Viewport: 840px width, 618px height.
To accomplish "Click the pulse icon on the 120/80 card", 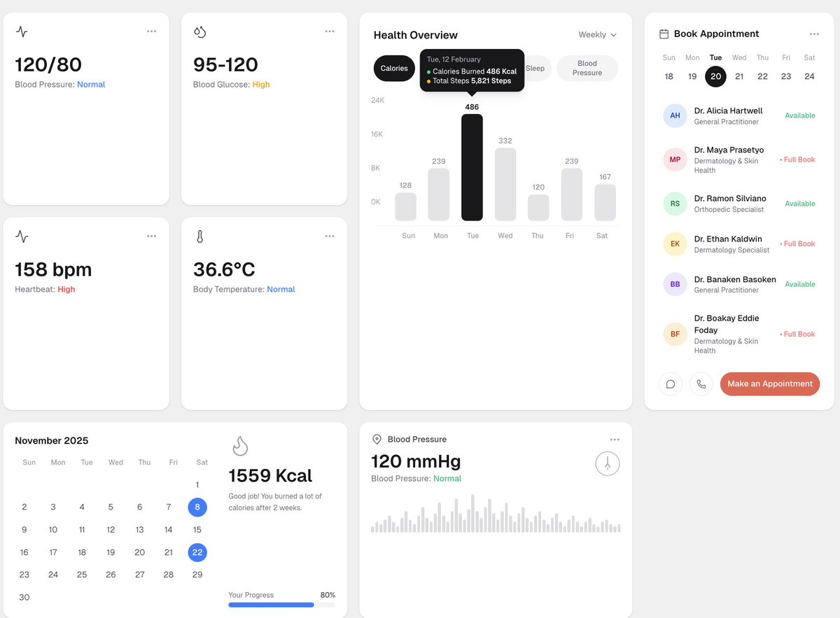I will click(x=22, y=31).
